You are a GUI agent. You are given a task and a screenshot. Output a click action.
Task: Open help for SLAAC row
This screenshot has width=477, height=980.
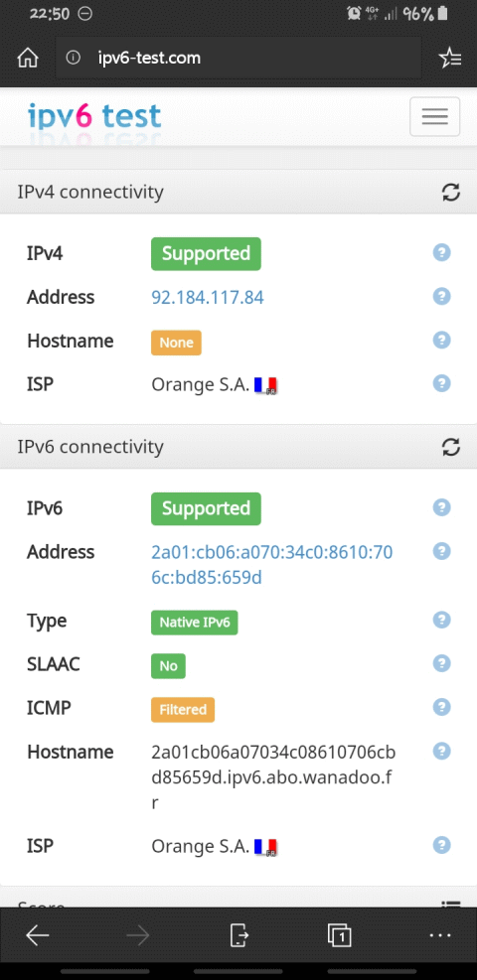441,663
